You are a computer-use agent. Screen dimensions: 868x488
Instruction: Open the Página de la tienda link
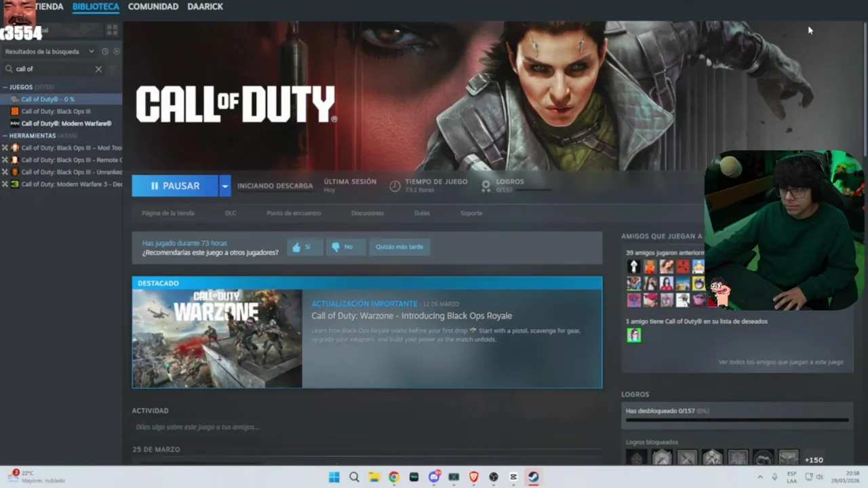(x=168, y=213)
